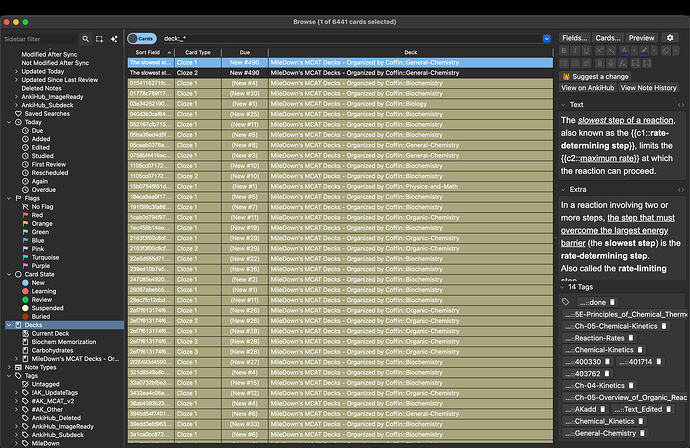Remove the General-Chemistry tag via delete icon
690x448 pixels.
642,433
